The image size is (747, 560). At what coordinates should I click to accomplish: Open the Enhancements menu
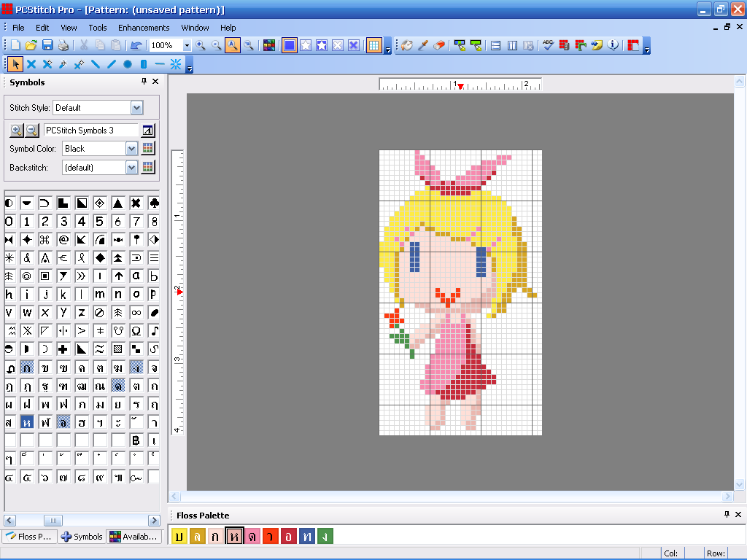click(144, 28)
